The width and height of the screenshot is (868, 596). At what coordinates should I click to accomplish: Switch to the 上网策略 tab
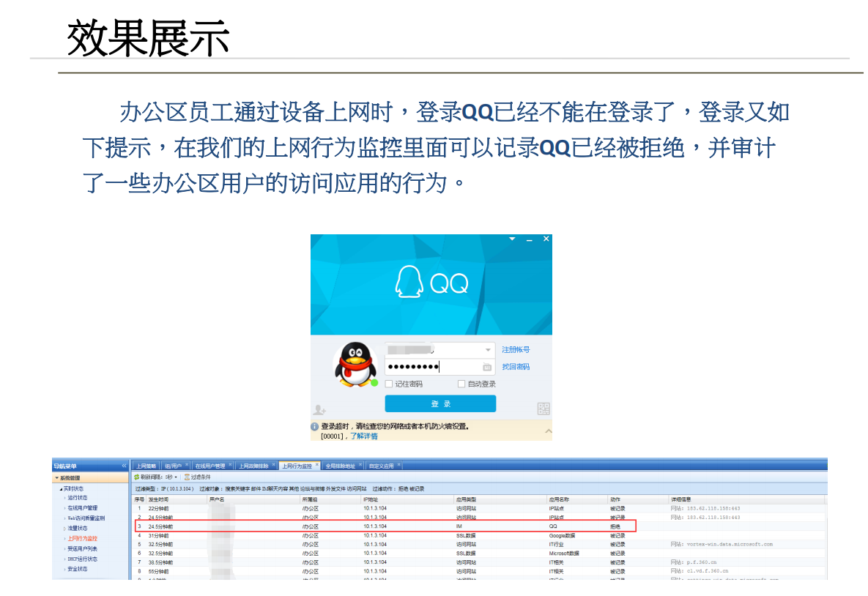click(146, 466)
